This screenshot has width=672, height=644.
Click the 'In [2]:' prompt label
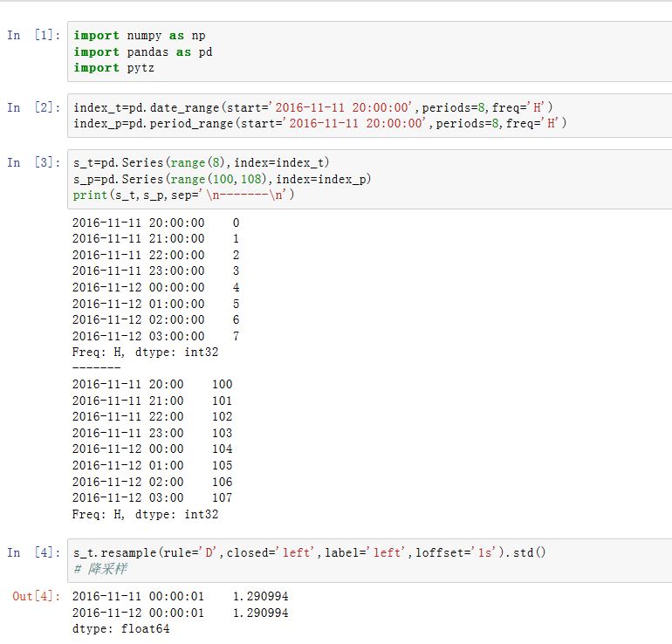(33, 107)
